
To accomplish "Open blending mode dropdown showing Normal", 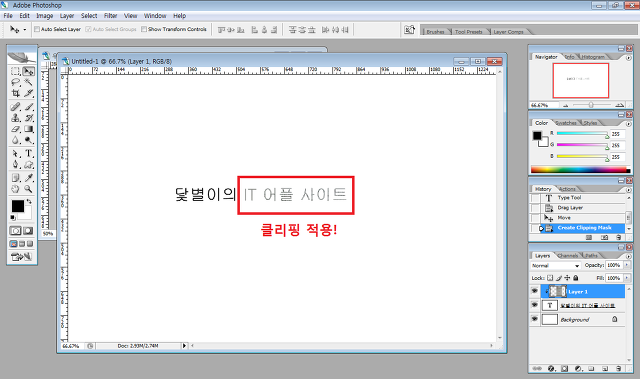I will pyautogui.click(x=556, y=266).
